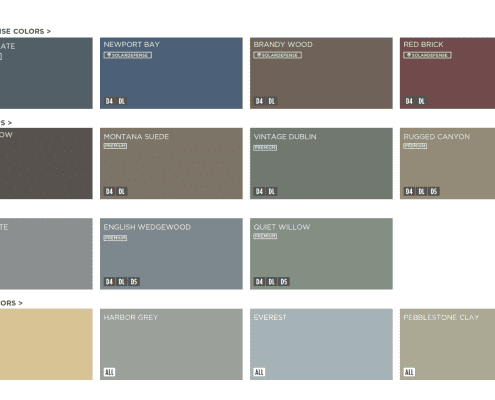Select the Everest light blue swatch
Image resolution: width=495 pixels, height=400 pixels.
[x=321, y=344]
